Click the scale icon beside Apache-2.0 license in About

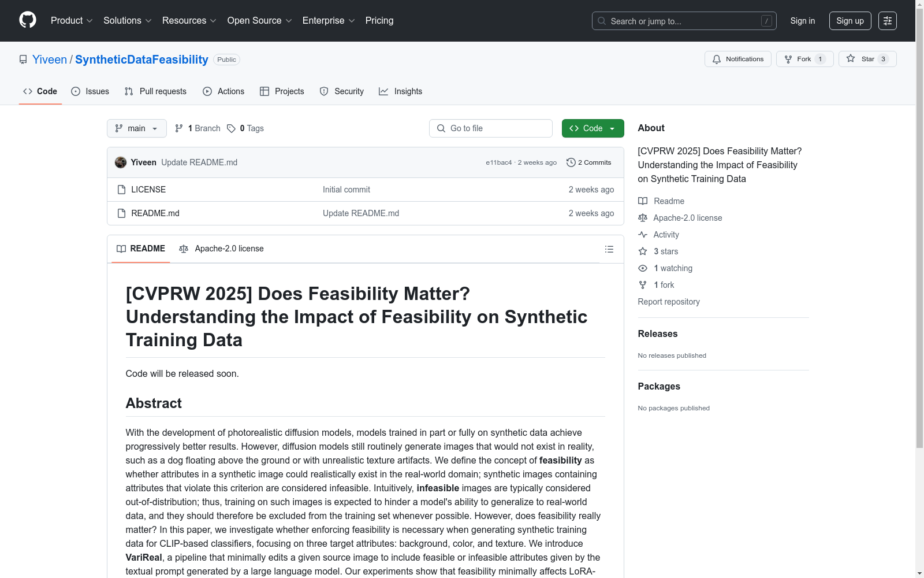click(x=643, y=218)
